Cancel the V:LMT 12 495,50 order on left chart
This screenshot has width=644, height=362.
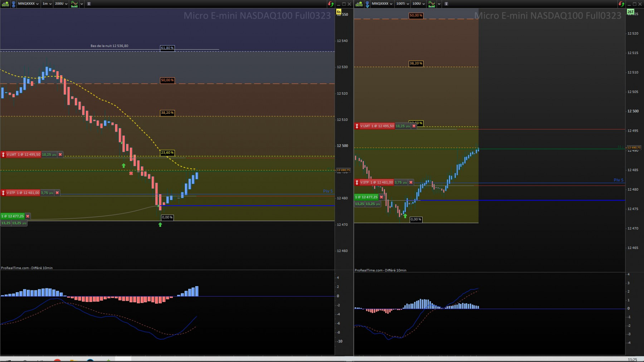pos(60,155)
